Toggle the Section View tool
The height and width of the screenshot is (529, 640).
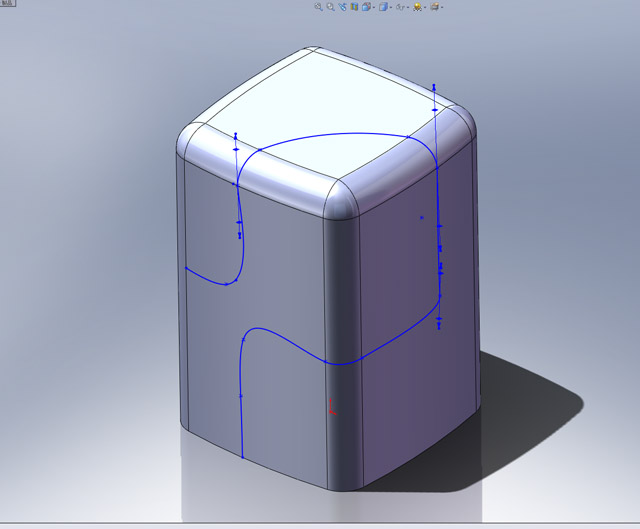(354, 6)
